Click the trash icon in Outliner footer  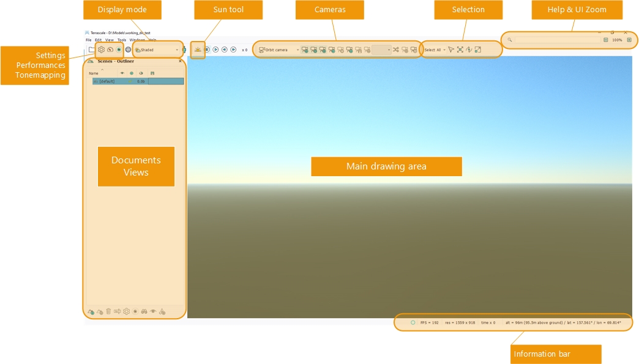108,311
